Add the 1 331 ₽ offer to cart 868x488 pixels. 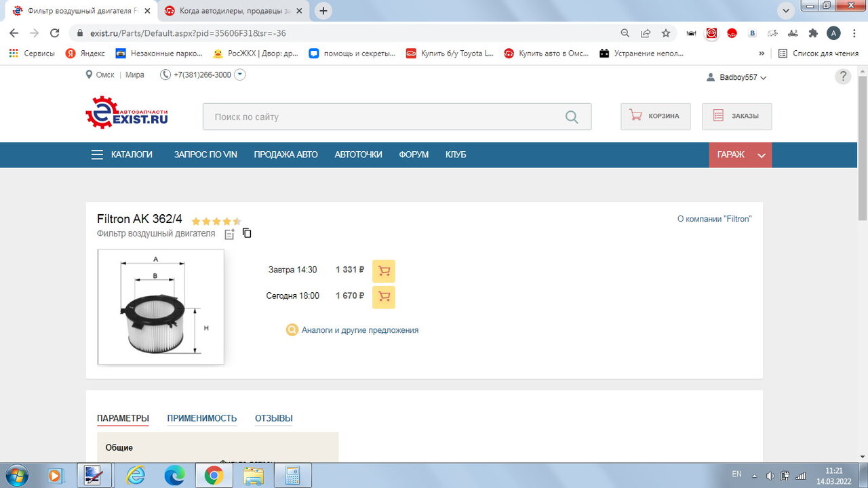click(384, 271)
